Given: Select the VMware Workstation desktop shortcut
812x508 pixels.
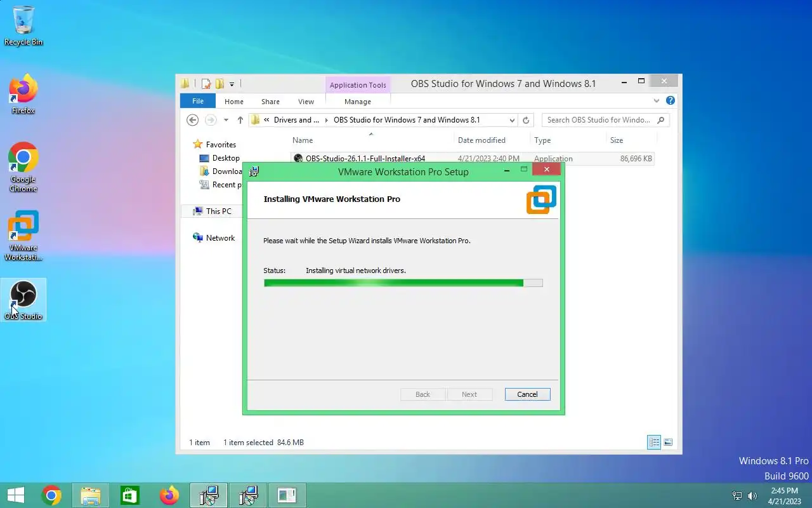Looking at the screenshot, I should tap(23, 236).
